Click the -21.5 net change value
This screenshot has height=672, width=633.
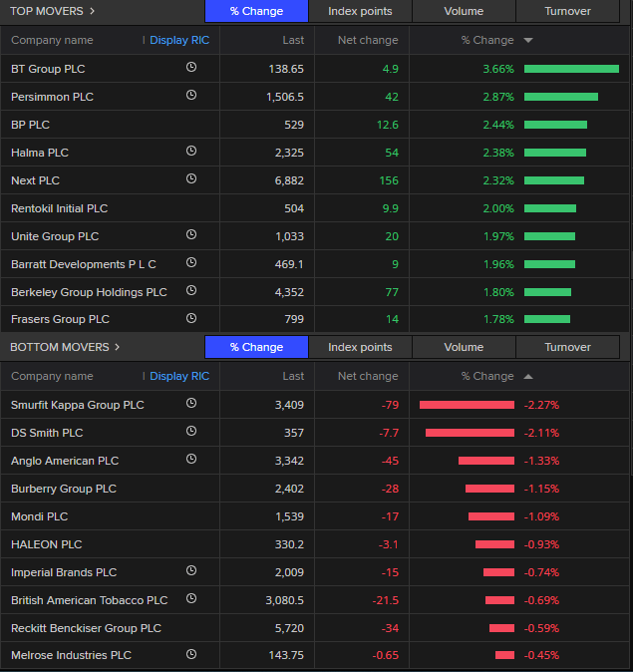[386, 600]
